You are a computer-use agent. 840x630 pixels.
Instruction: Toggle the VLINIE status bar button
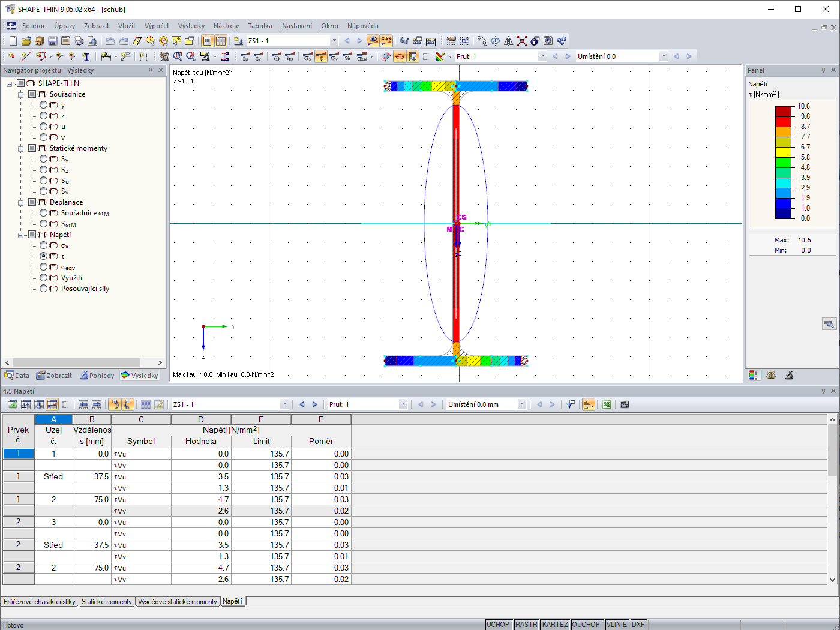tap(617, 625)
